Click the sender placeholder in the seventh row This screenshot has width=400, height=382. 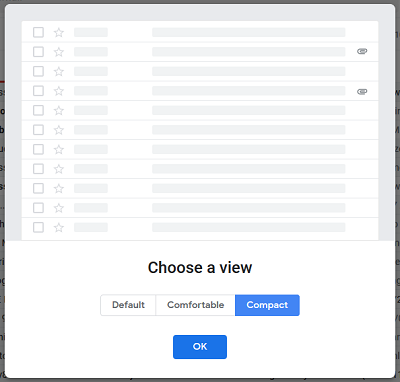click(91, 149)
